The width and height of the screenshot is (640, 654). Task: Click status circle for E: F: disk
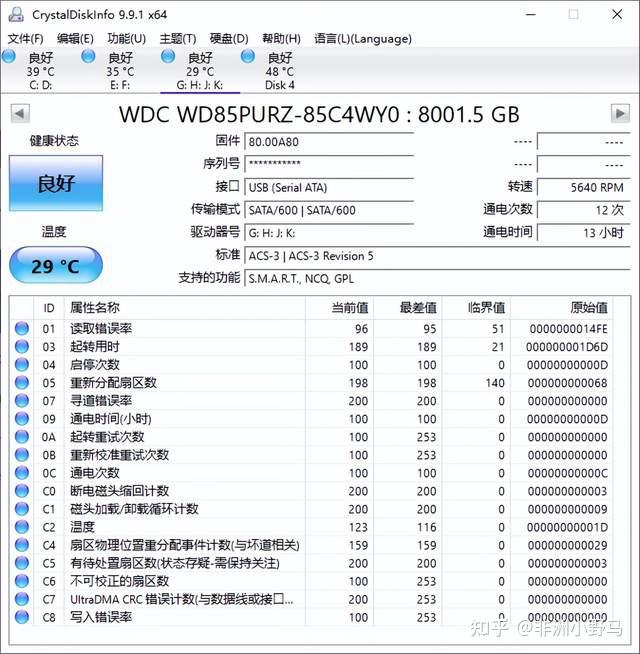[88, 56]
